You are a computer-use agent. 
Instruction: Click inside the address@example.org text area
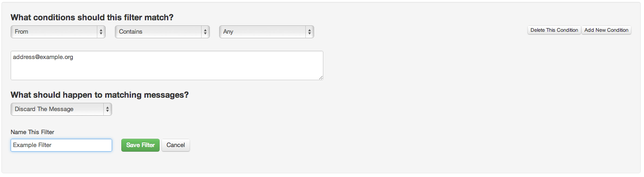167,65
